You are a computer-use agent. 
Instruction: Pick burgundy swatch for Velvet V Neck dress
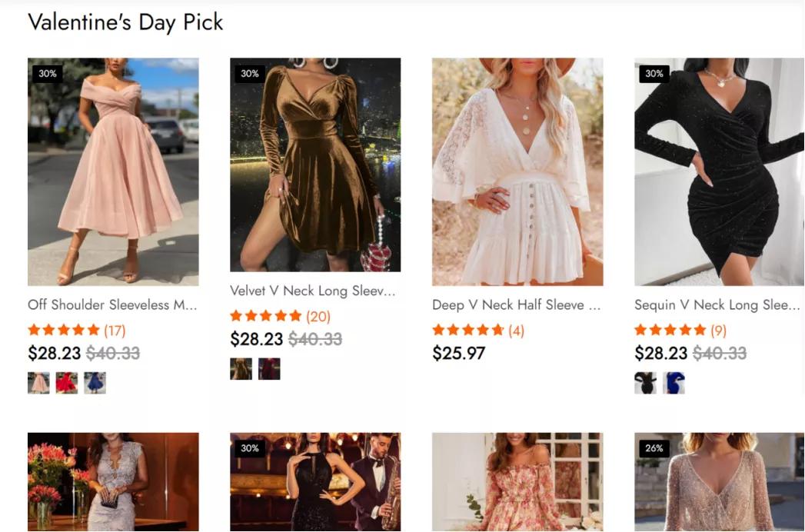pyautogui.click(x=269, y=369)
